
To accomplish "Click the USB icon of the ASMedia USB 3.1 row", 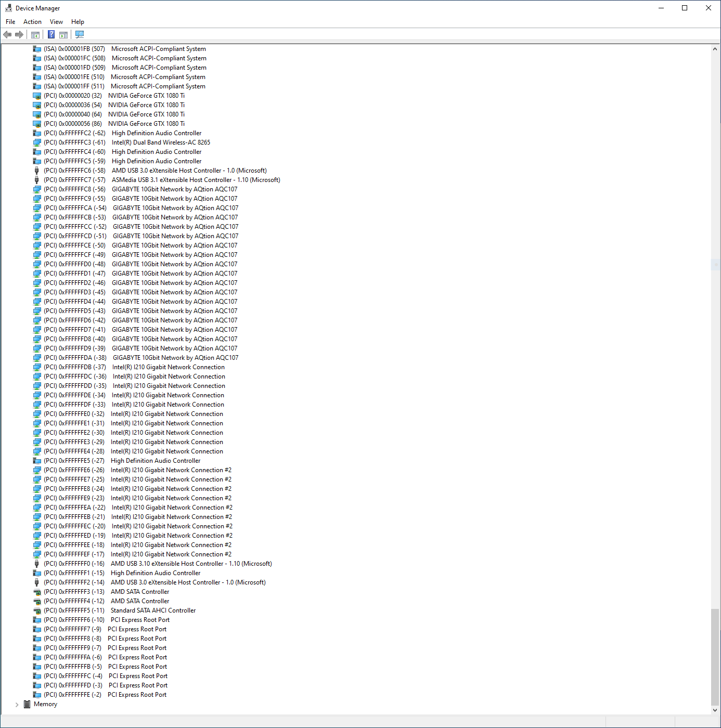I will coord(37,180).
